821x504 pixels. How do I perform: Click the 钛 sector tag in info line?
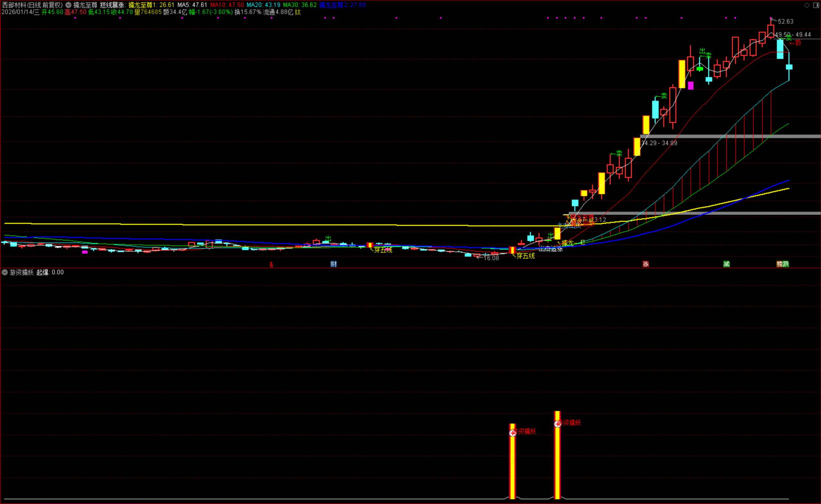pyautogui.click(x=298, y=12)
